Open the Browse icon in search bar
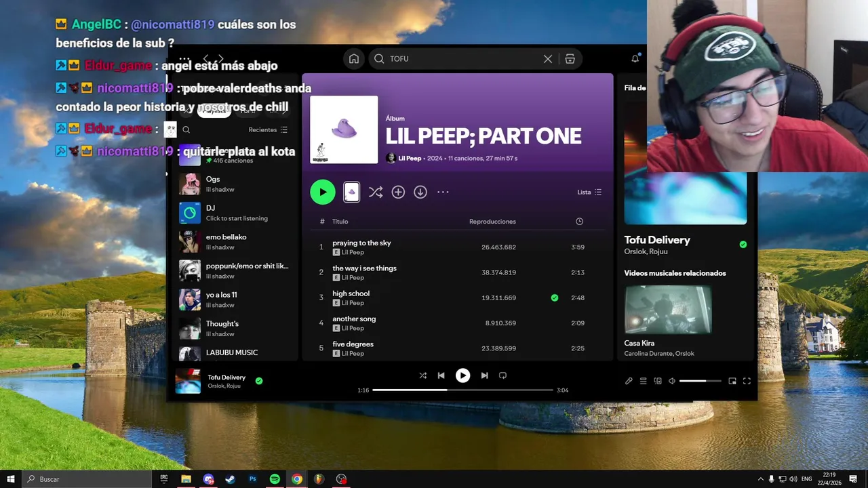Screen dimensions: 868x488 (570, 59)
